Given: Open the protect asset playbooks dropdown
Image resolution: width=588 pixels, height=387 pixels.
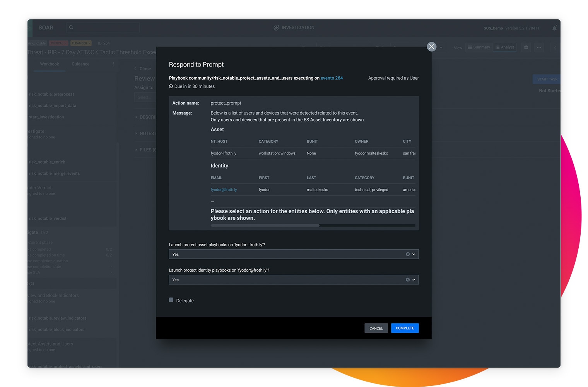Looking at the screenshot, I should pyautogui.click(x=414, y=254).
